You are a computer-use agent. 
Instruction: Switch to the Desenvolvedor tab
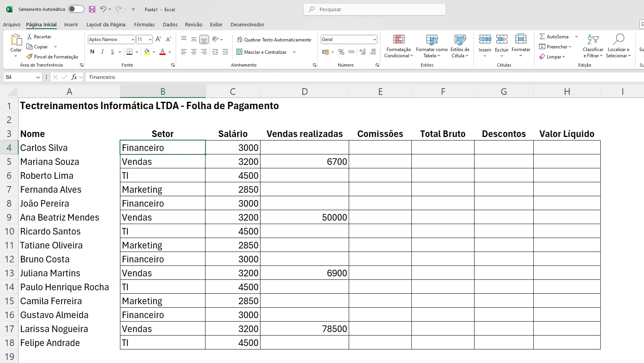[247, 24]
